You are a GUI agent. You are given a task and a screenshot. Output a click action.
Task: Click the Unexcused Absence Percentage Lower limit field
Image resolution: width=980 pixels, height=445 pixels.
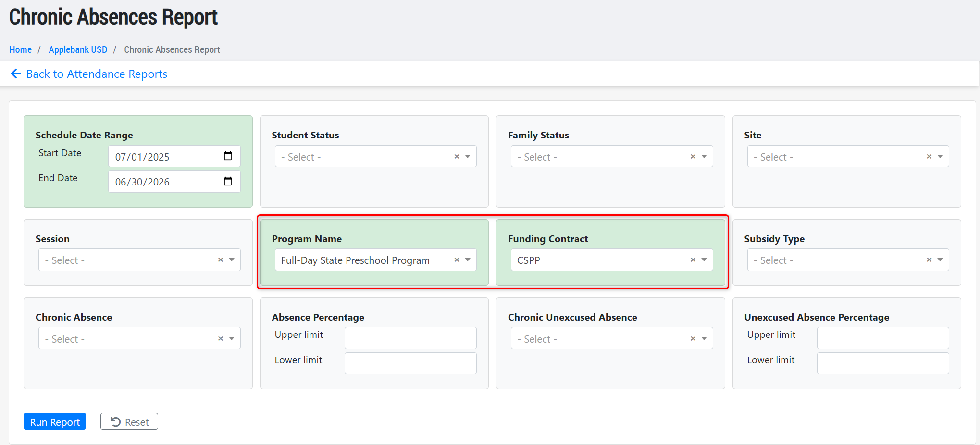pyautogui.click(x=882, y=363)
